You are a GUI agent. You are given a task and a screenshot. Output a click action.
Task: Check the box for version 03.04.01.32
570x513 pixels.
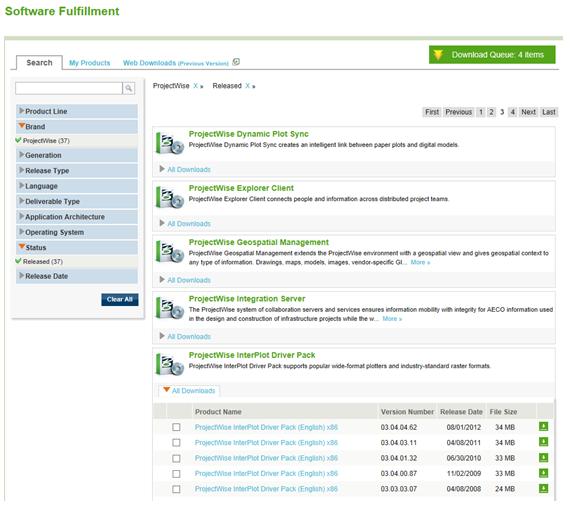[176, 458]
